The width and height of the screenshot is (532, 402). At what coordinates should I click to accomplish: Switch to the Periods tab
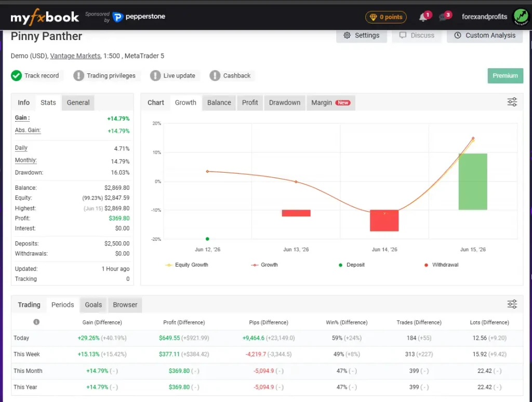point(62,305)
